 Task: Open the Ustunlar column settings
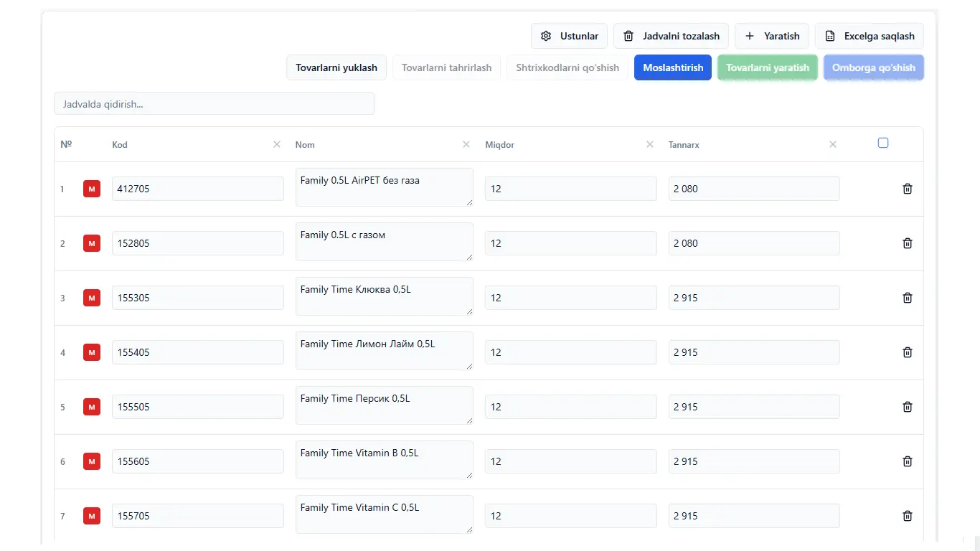pos(570,36)
